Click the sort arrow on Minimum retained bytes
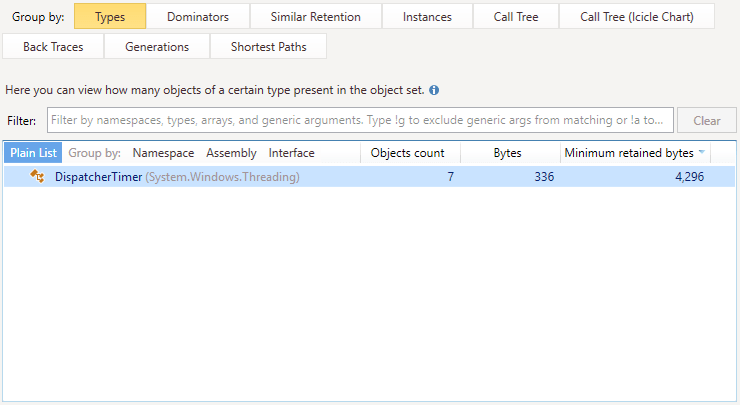The height and width of the screenshot is (405, 740). (x=701, y=153)
